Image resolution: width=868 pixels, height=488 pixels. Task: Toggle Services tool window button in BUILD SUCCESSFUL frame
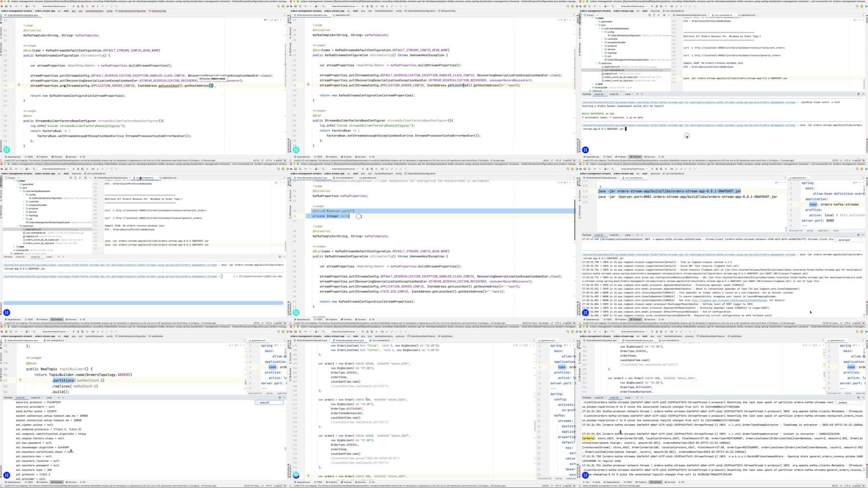point(650,157)
